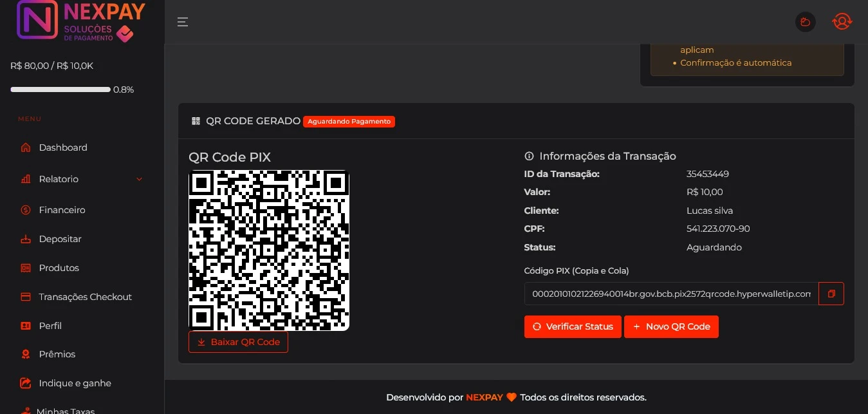The image size is (868, 414).
Task: Click the round dark icon beside user avatar
Action: pos(805,22)
